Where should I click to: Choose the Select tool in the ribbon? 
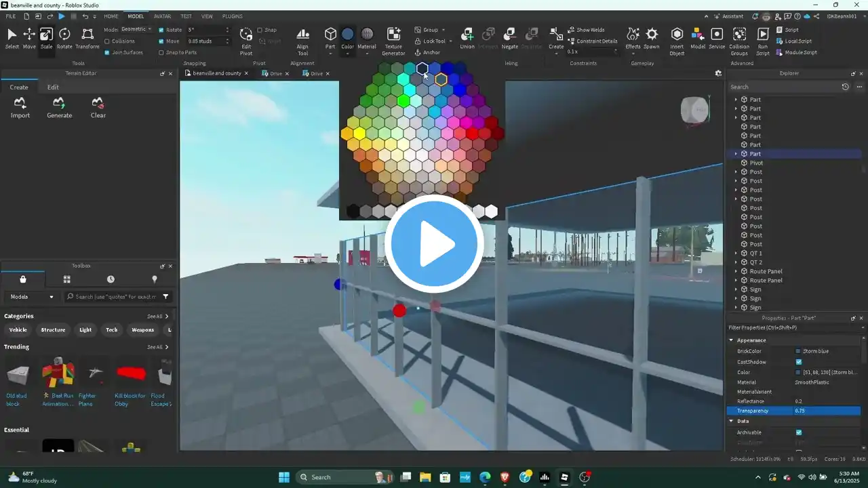click(x=12, y=39)
